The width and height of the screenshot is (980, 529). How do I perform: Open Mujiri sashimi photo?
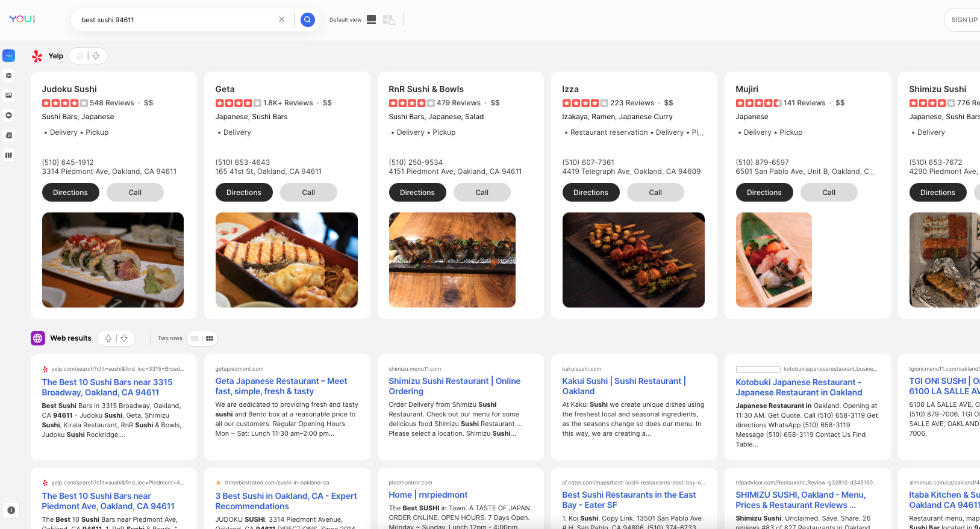[774, 260]
